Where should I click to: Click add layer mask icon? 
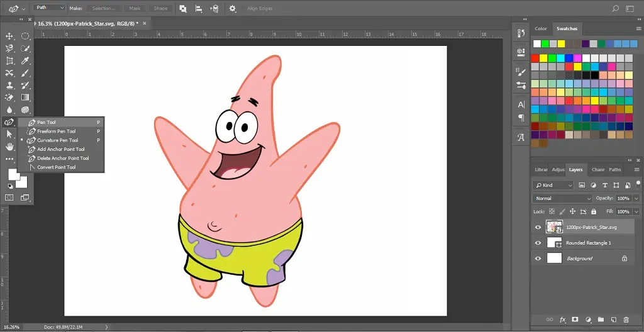[x=575, y=319]
